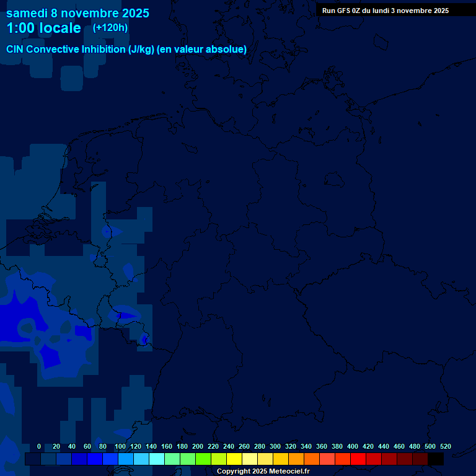Select the legend label '480'
This screenshot has height=476, width=476.
click(415, 446)
